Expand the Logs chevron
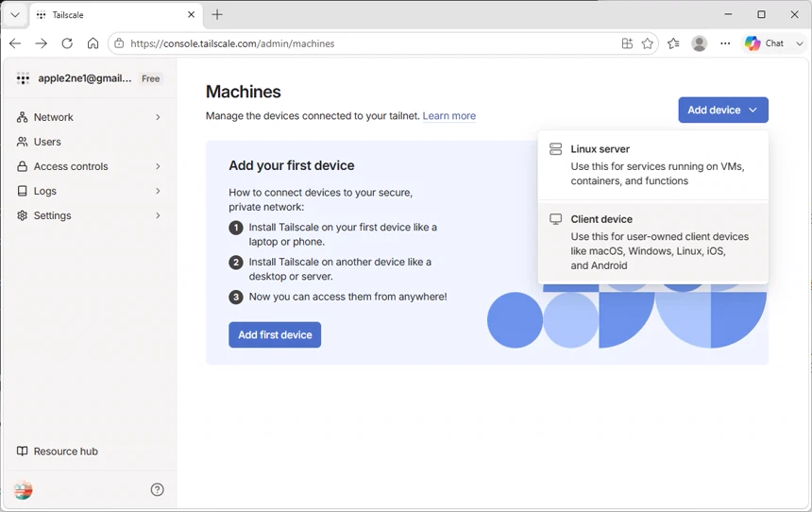 (x=158, y=191)
